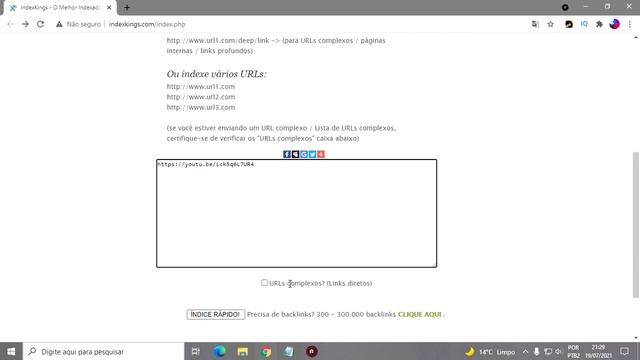
Task: Click the POR PTB2 keyboard language indicator
Action: [573, 351]
